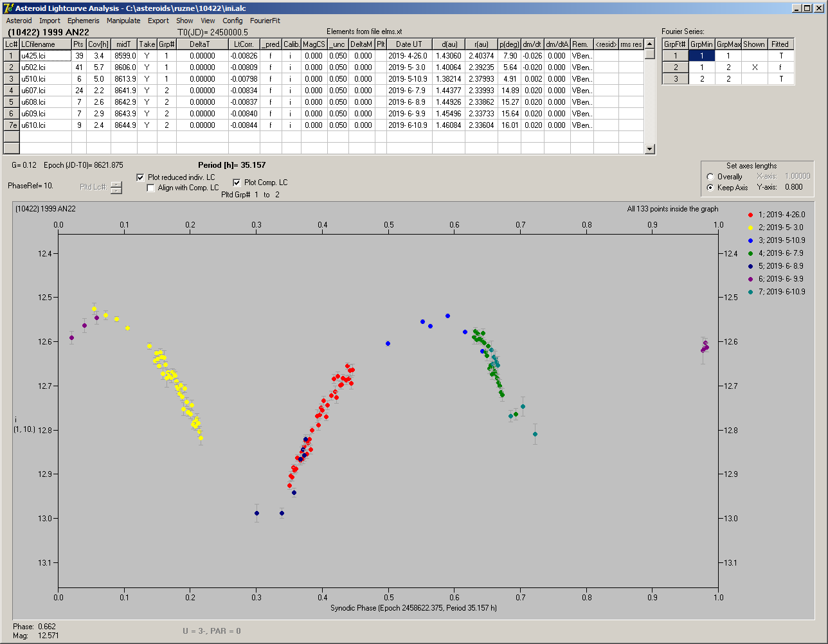Click the yellow legend dot for 2019-5-3.0
Screen dimensions: 828x644
(x=751, y=228)
